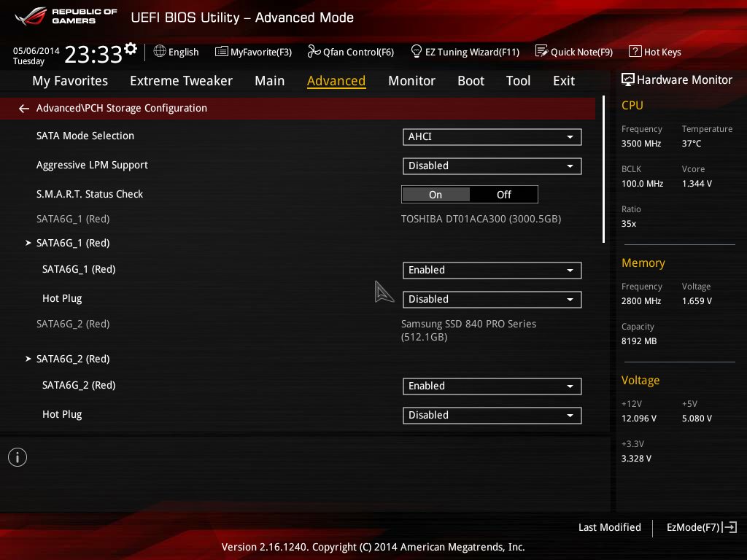The image size is (747, 560).
Task: Open the SATA Mode Selection dropdown
Action: [492, 137]
